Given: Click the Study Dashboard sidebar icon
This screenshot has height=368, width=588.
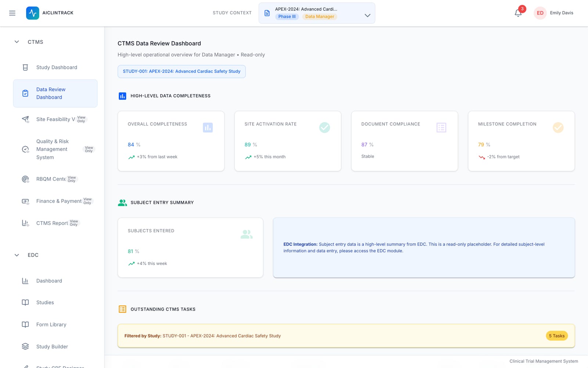Looking at the screenshot, I should (25, 67).
